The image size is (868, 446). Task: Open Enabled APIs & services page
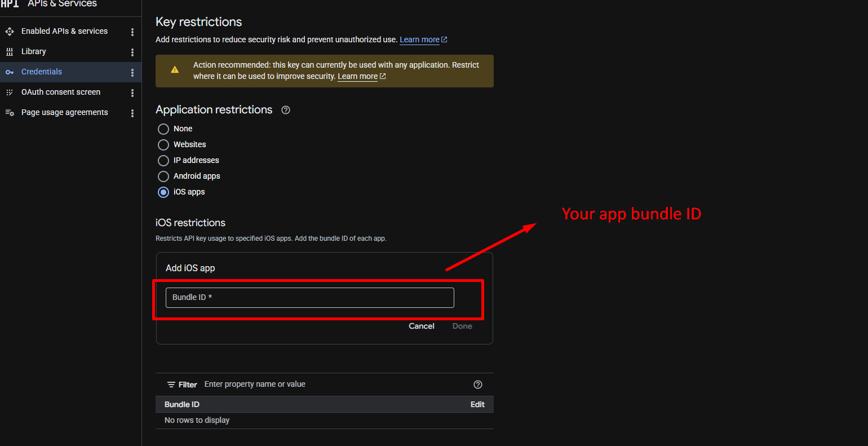click(64, 31)
